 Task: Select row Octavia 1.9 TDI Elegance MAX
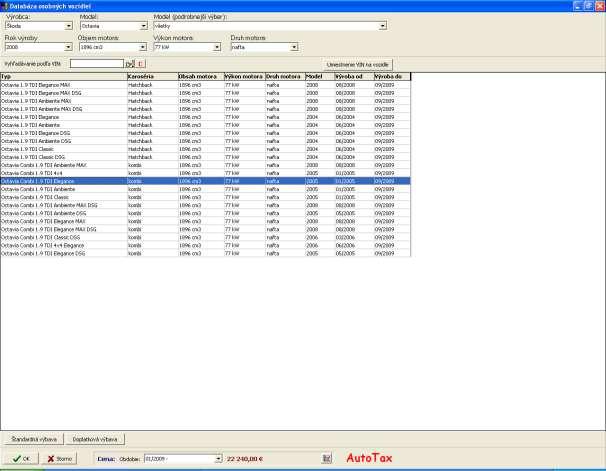205,85
